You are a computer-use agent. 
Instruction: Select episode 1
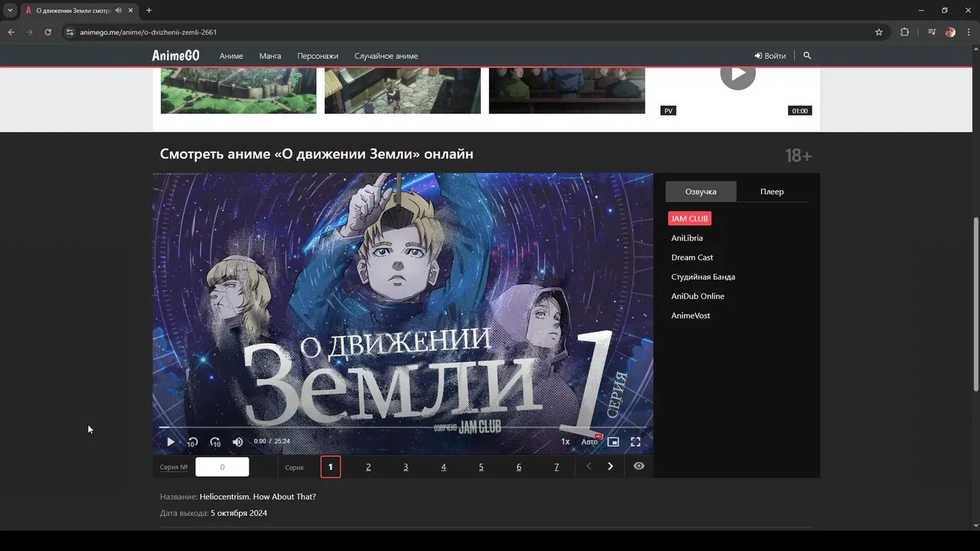coord(331,467)
